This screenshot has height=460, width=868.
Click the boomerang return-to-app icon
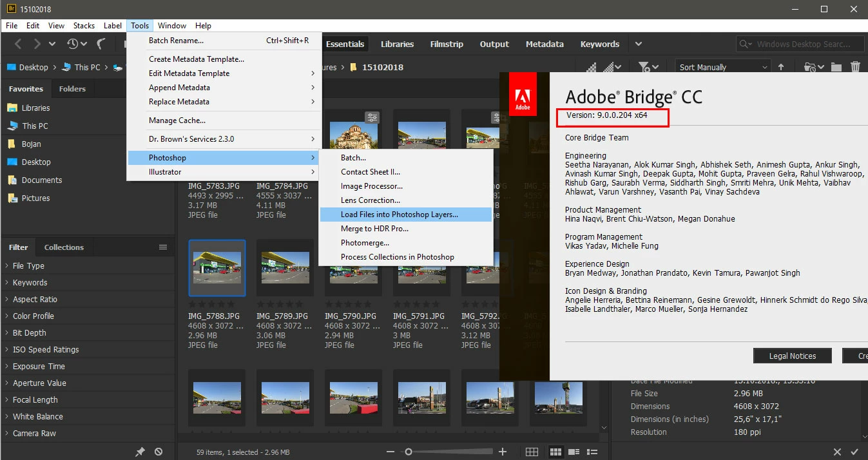102,44
